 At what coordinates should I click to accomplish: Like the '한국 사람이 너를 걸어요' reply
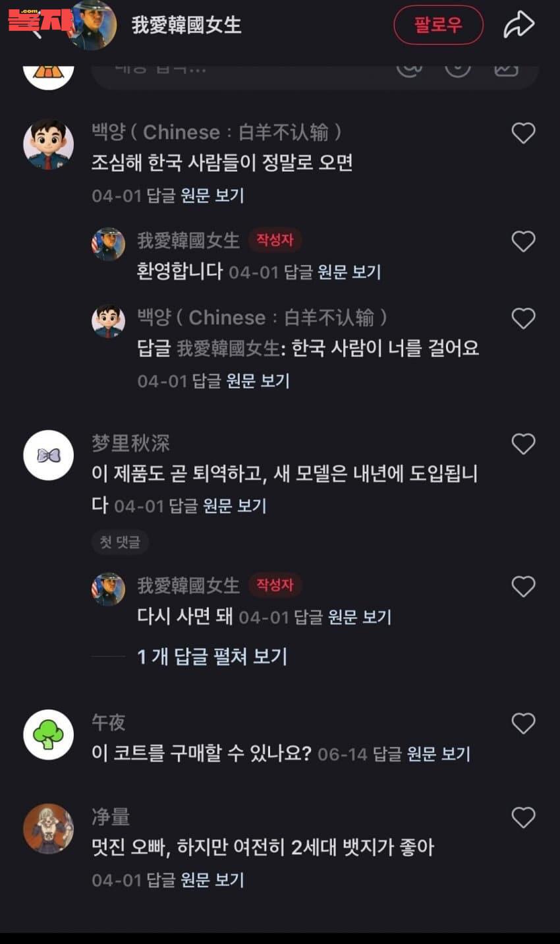click(523, 319)
